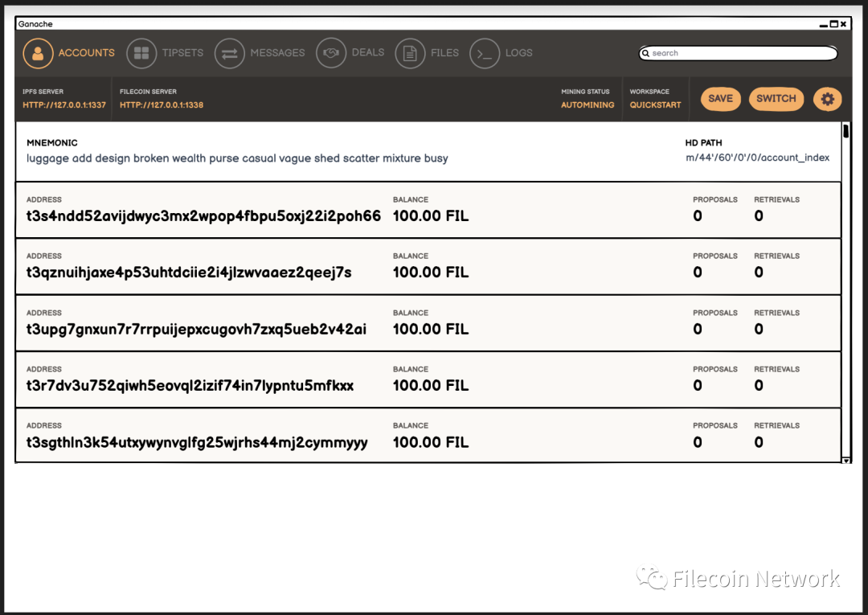Click the SWITCH workspace button
The width and height of the screenshot is (868, 615).
pyautogui.click(x=776, y=99)
